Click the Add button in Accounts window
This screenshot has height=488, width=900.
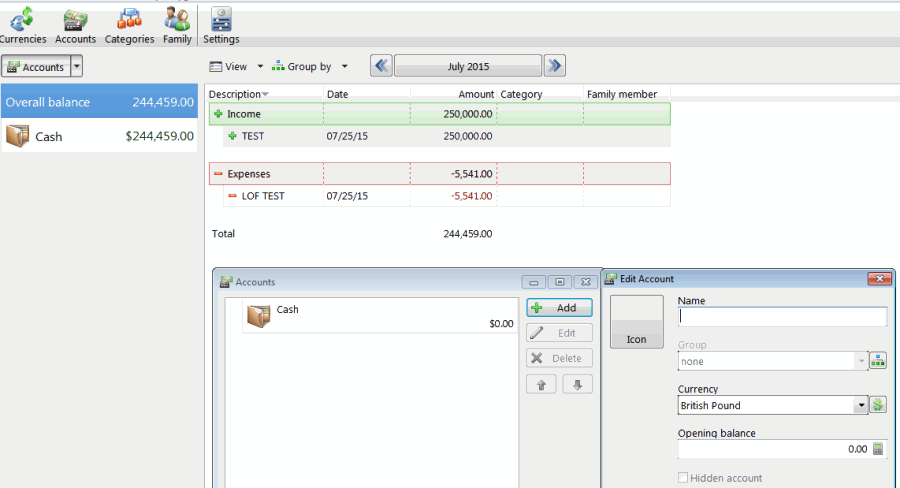pyautogui.click(x=559, y=308)
